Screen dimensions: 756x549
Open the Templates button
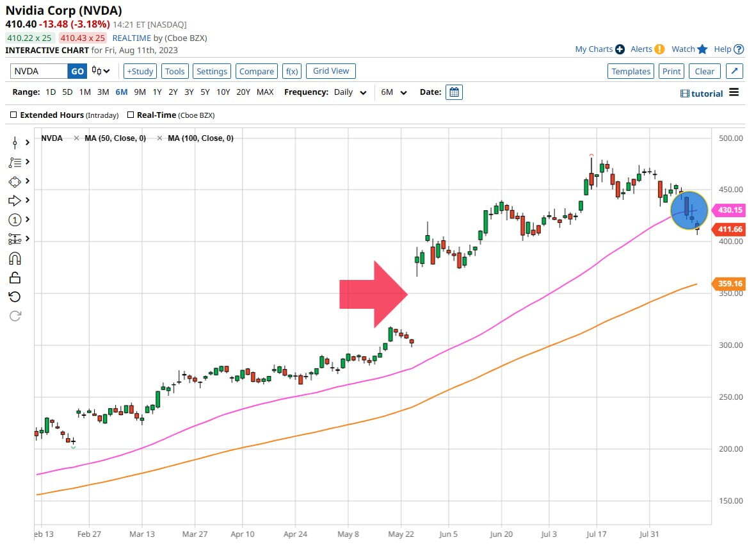(x=631, y=71)
